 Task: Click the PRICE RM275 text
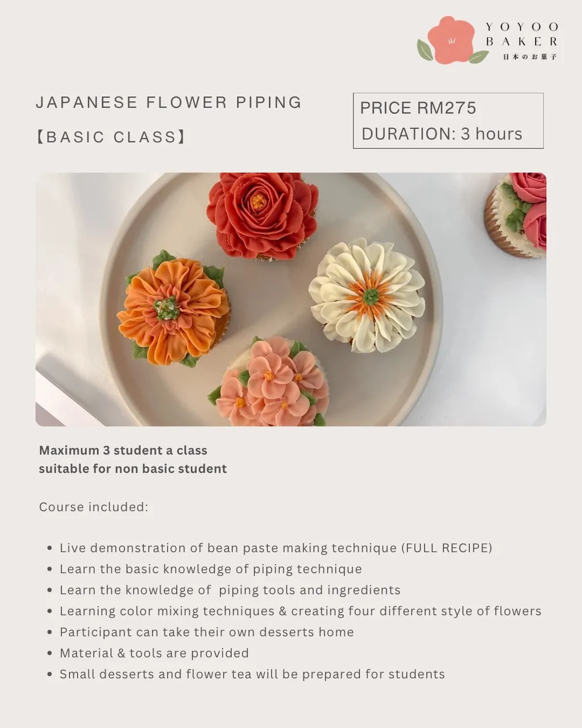pos(418,107)
